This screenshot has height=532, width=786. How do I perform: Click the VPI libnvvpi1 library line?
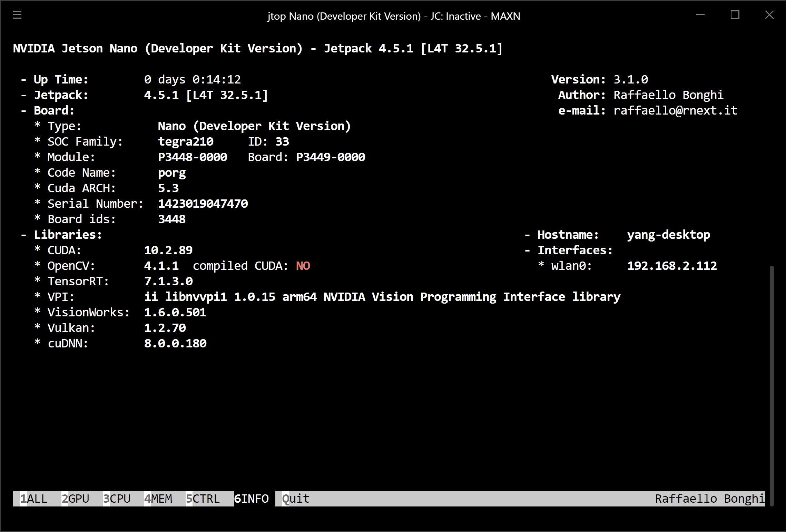click(382, 297)
